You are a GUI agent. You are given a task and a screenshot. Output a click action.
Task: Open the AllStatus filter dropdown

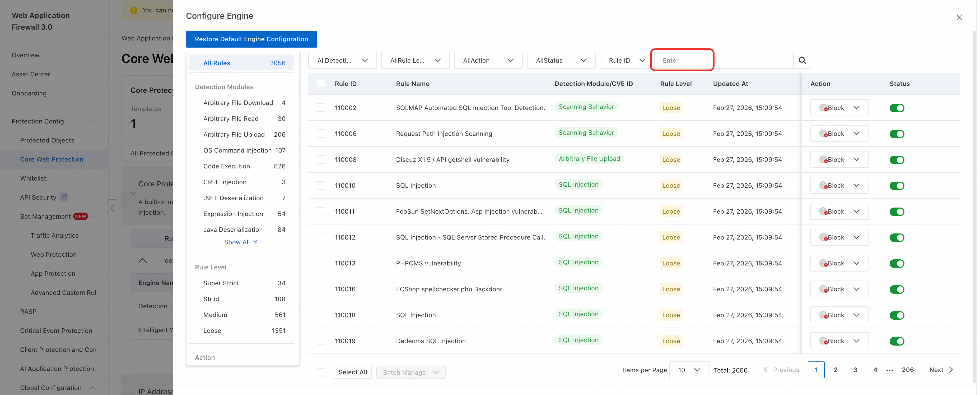tap(561, 60)
